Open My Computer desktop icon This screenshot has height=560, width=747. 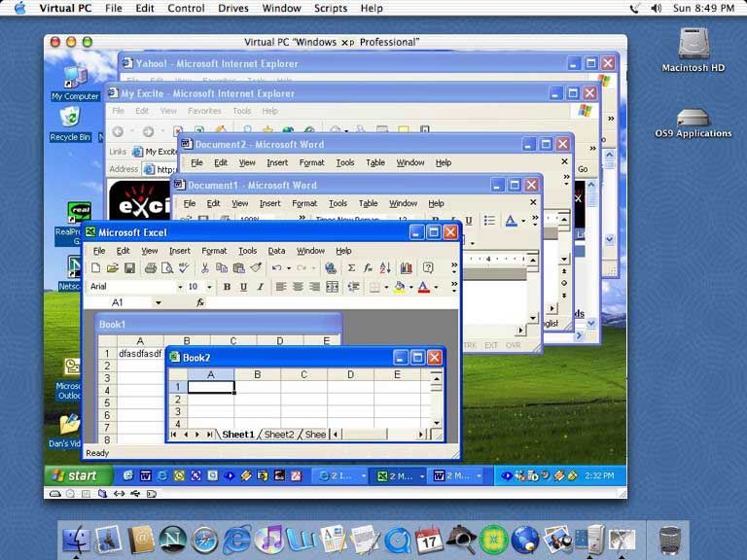[75, 84]
